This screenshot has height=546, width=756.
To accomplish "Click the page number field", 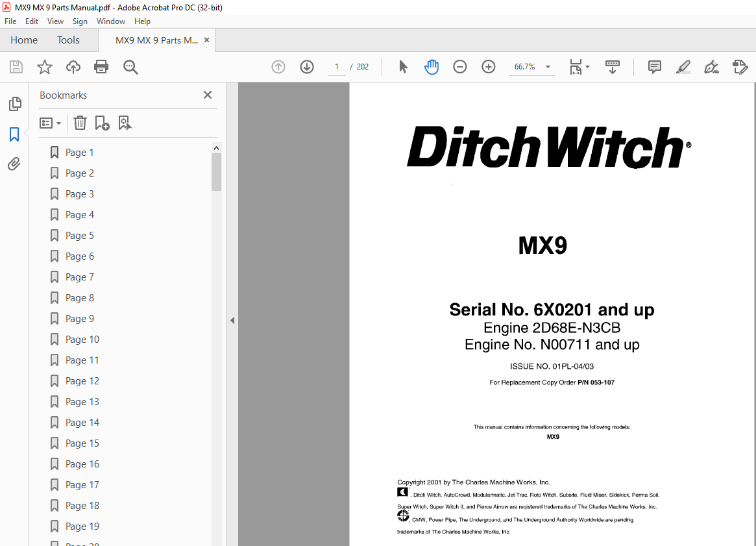I will [x=337, y=67].
